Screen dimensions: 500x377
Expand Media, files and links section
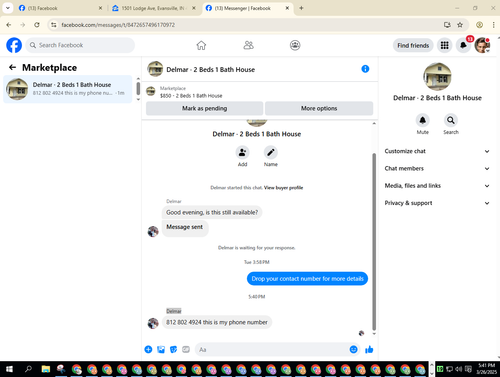(437, 186)
